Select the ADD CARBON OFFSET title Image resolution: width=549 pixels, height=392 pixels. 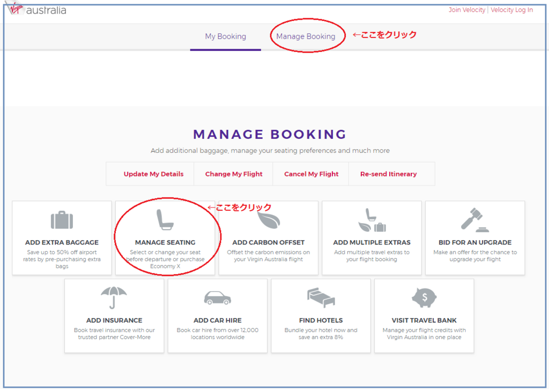[269, 242]
